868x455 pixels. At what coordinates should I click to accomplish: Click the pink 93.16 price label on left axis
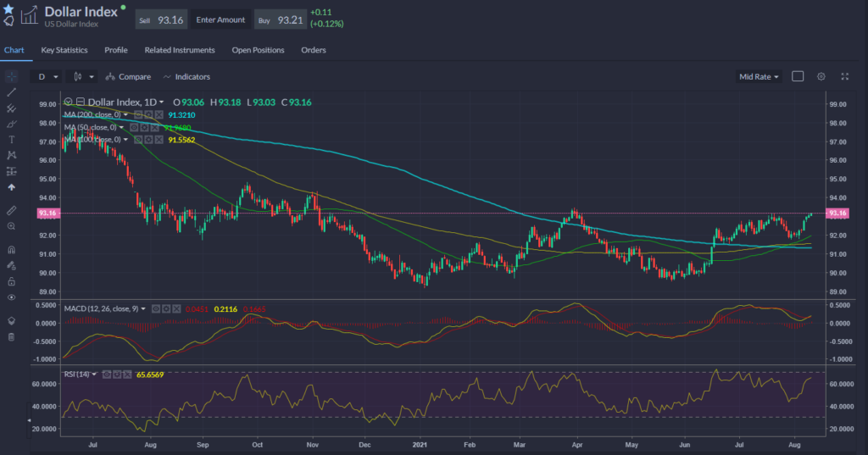click(48, 214)
